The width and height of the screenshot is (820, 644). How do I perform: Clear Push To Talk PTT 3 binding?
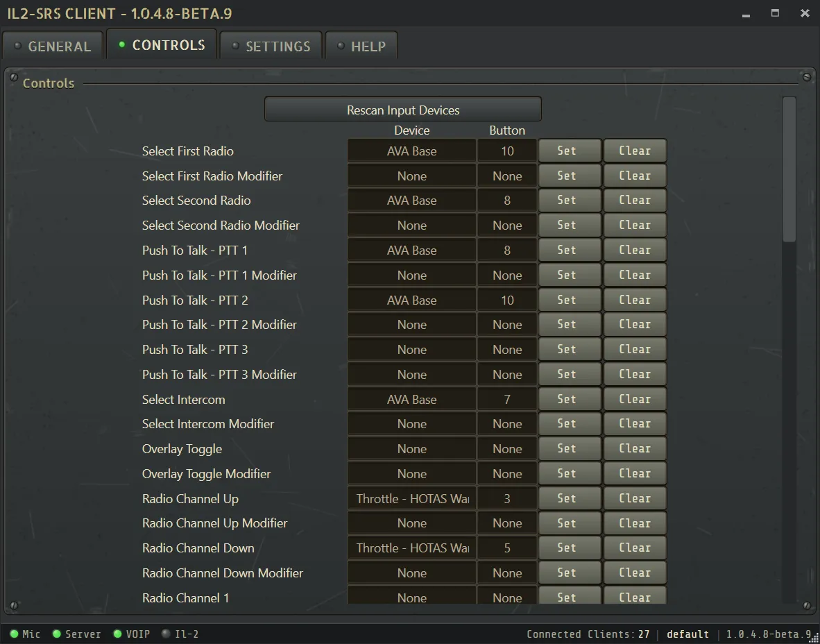[635, 350]
